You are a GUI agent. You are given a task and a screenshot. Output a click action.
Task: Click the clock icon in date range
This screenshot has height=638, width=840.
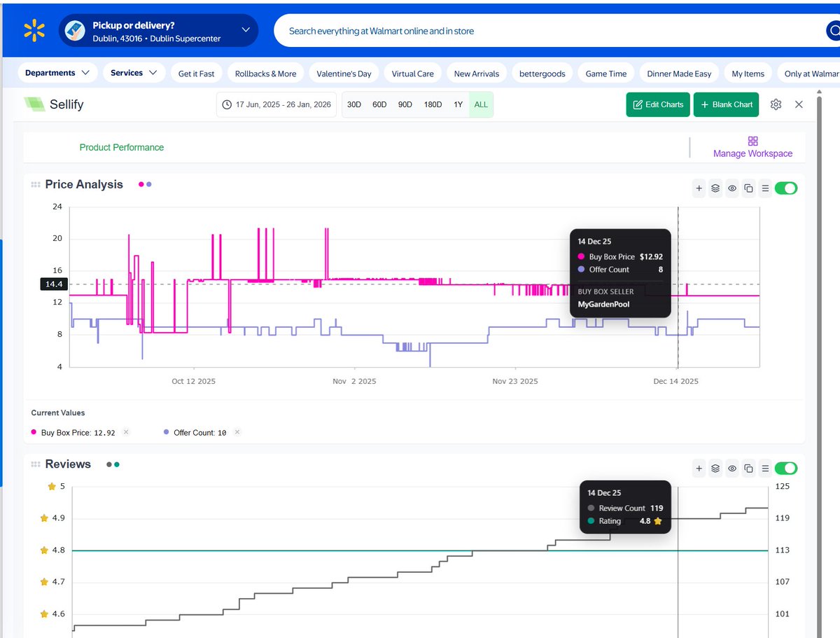pos(227,104)
